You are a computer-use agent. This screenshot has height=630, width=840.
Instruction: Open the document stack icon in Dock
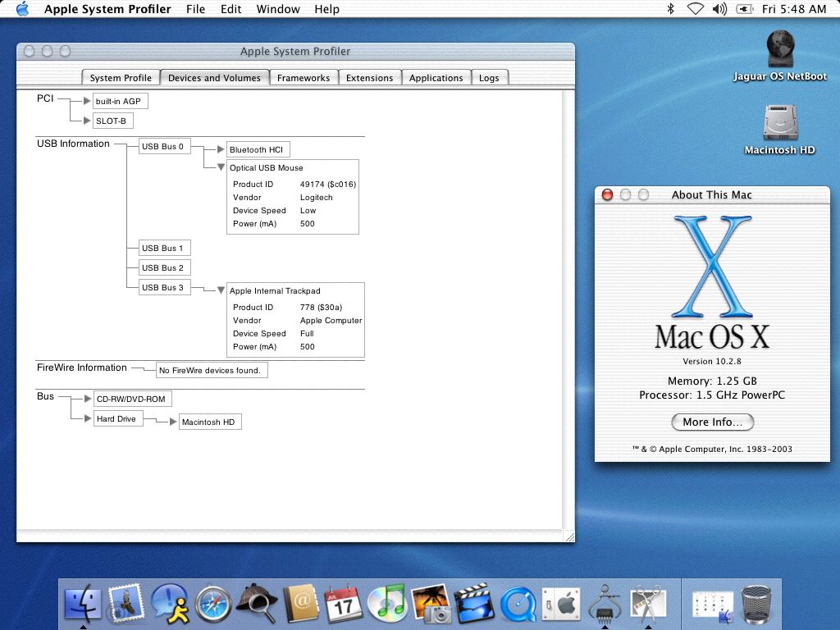[713, 605]
